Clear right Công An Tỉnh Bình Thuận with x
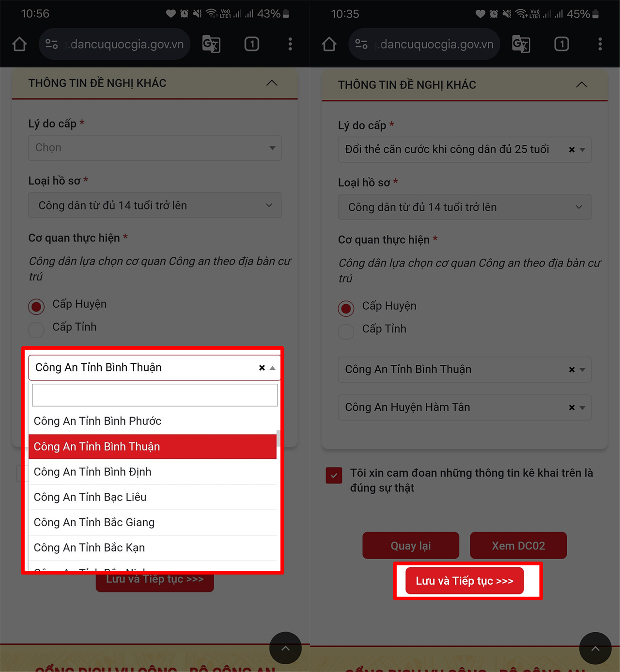 (x=572, y=370)
